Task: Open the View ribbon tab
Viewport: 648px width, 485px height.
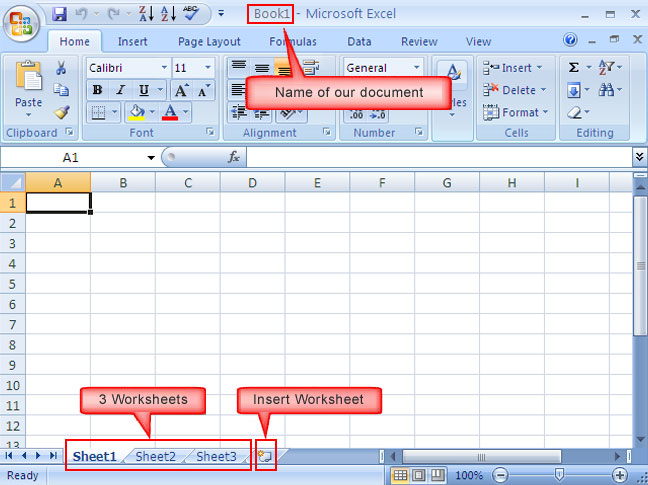Action: (479, 41)
